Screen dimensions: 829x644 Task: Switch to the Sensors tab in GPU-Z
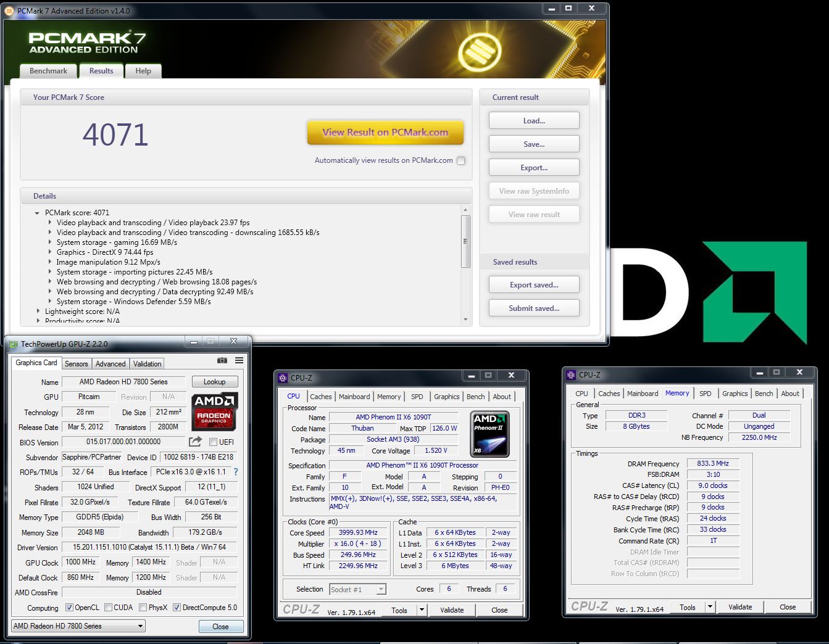(x=77, y=364)
